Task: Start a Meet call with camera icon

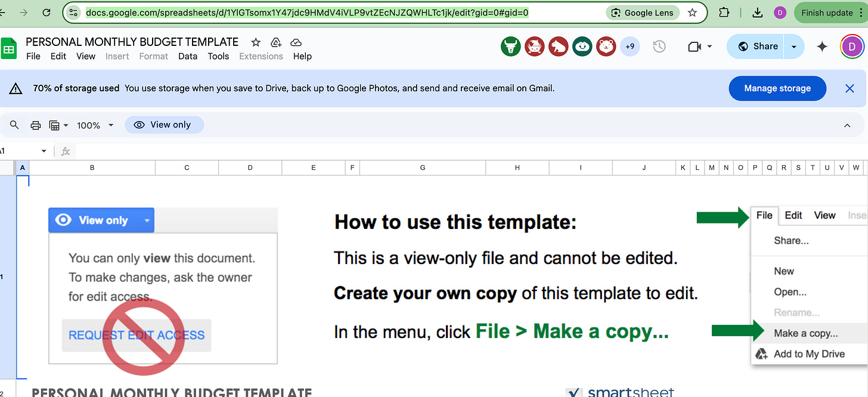Action: [x=695, y=46]
